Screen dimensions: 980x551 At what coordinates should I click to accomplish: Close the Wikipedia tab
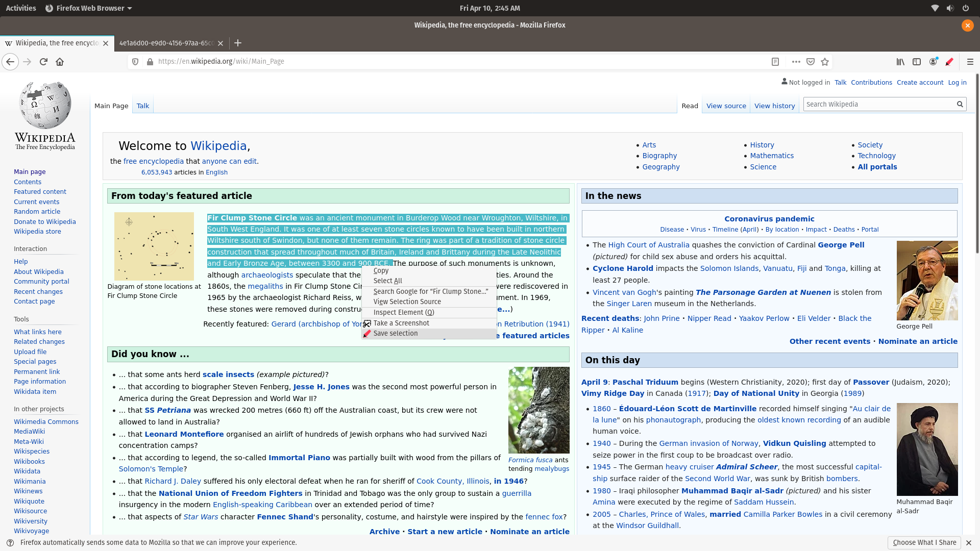106,43
